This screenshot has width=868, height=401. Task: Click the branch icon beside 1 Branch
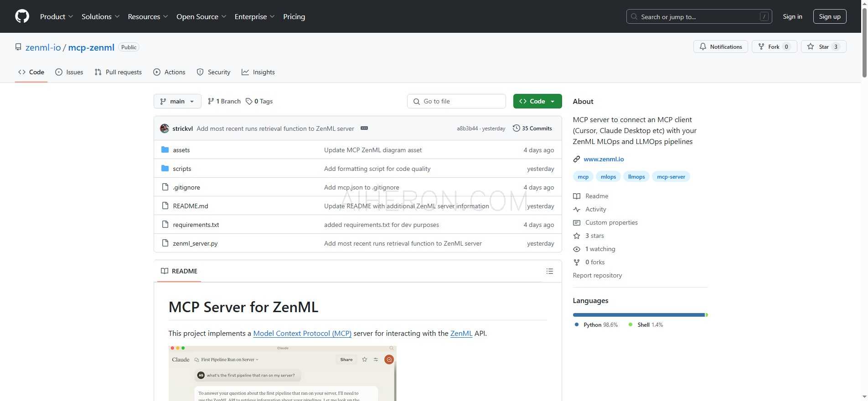coord(211,101)
